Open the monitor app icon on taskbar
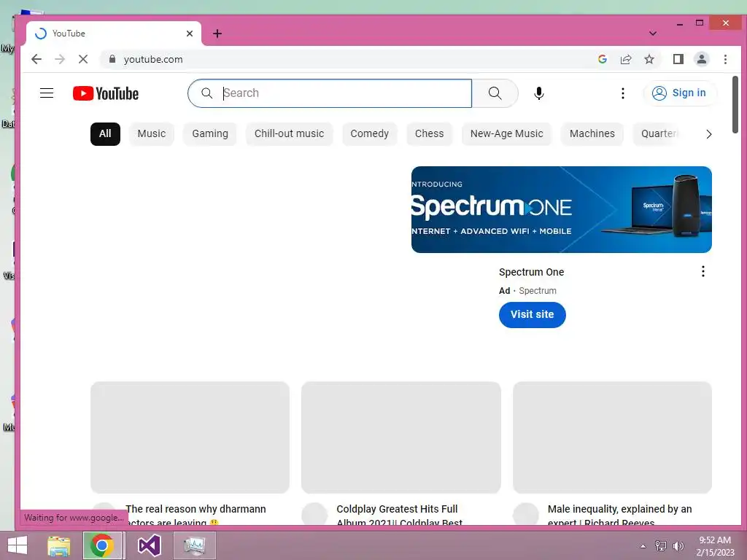Viewport: 747px width, 560px height. 194,545
